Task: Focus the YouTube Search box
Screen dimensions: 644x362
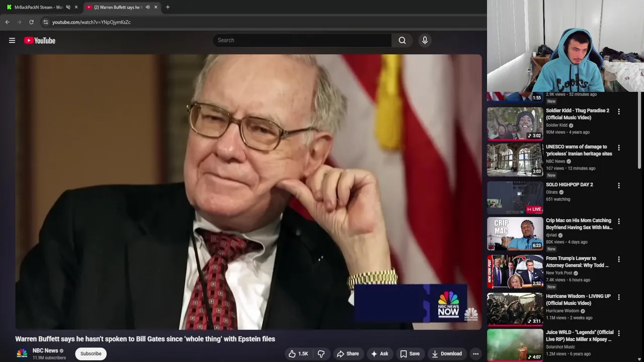Action: pyautogui.click(x=302, y=40)
